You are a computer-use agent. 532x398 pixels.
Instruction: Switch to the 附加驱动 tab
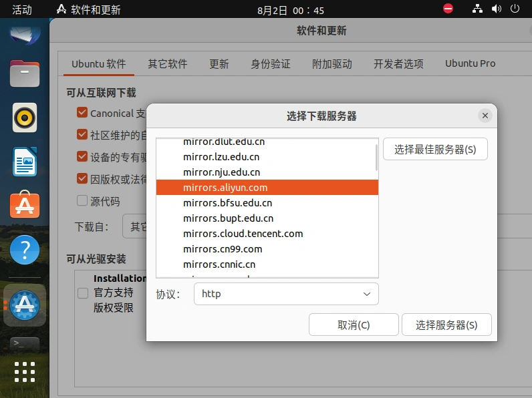[331, 63]
